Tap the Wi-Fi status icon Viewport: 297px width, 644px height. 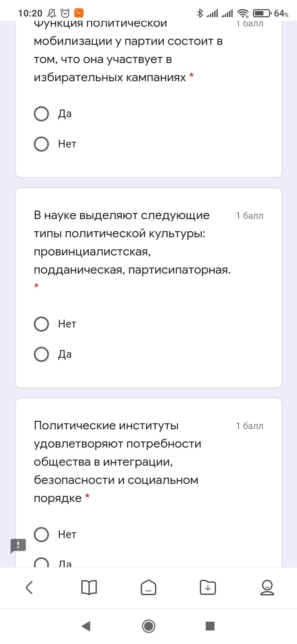(243, 13)
